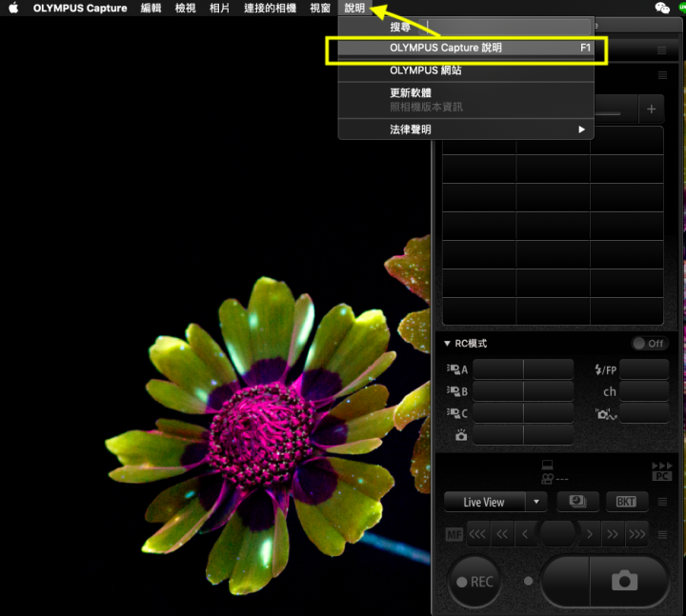The image size is (686, 616).
Task: Move focus right with double arrow
Action: pyautogui.click(x=613, y=534)
